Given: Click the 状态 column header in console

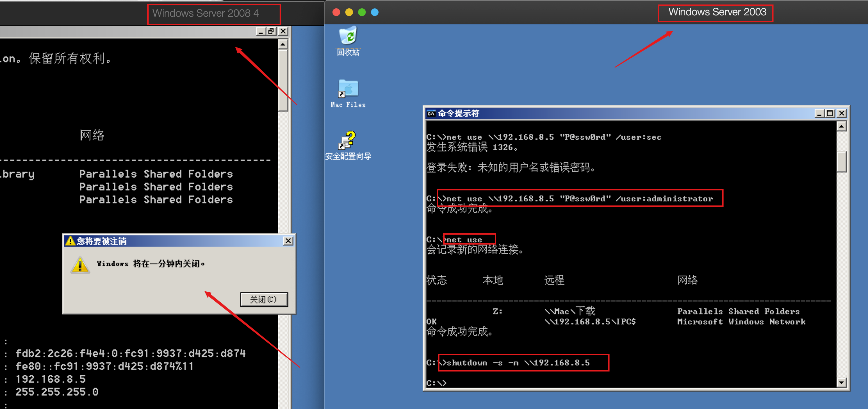Looking at the screenshot, I should [437, 280].
